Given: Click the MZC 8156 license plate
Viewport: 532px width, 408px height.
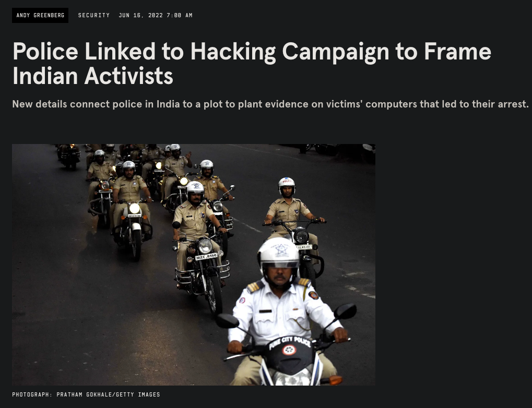Looking at the screenshot, I should (x=206, y=257).
